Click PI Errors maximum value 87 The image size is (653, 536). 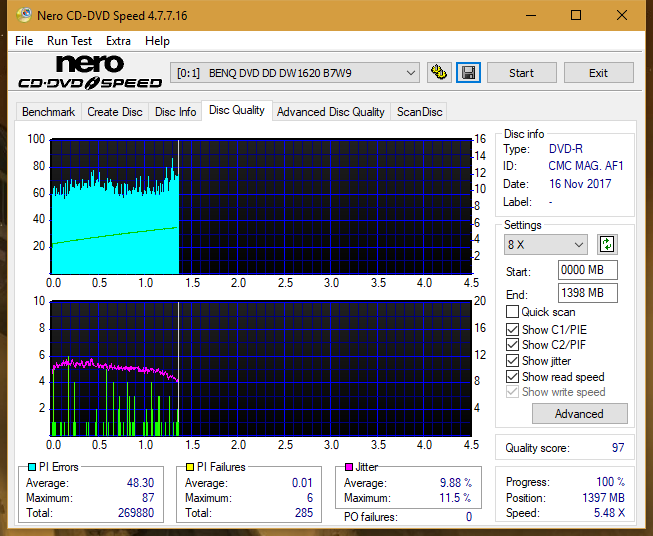click(x=148, y=498)
